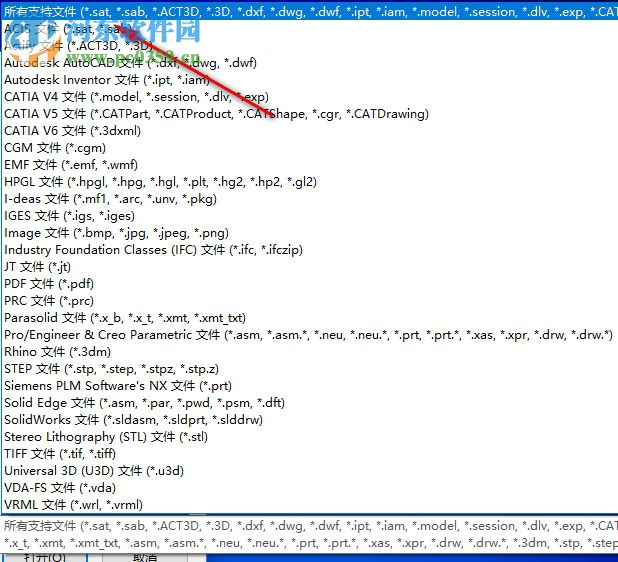Choose TIFF 文件 (*.tif, *.tiff)

[x=310, y=454]
